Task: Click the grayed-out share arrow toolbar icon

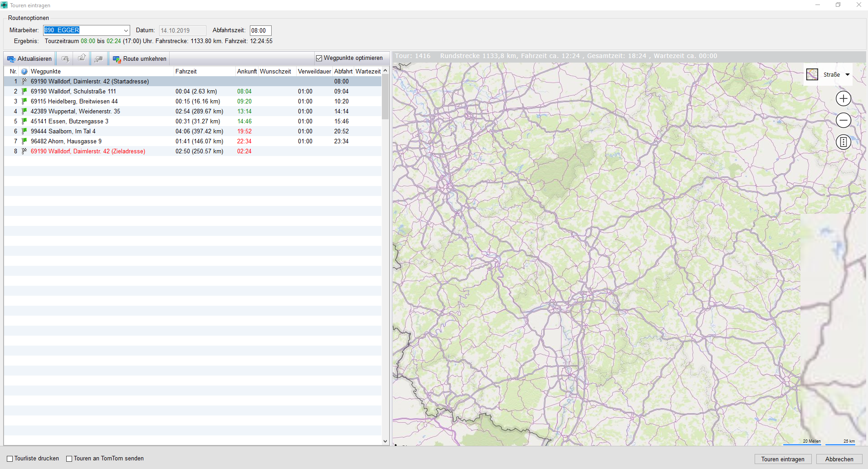Action: 82,59
